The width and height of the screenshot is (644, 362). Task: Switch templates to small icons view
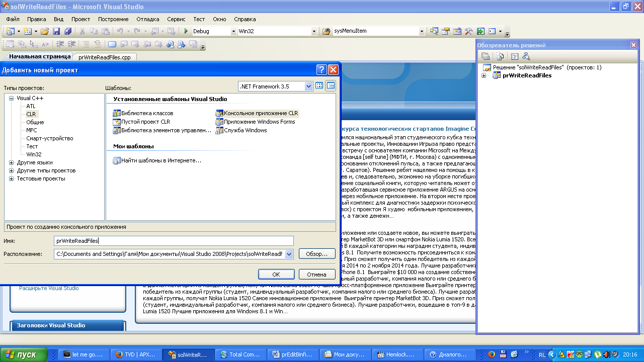[331, 86]
